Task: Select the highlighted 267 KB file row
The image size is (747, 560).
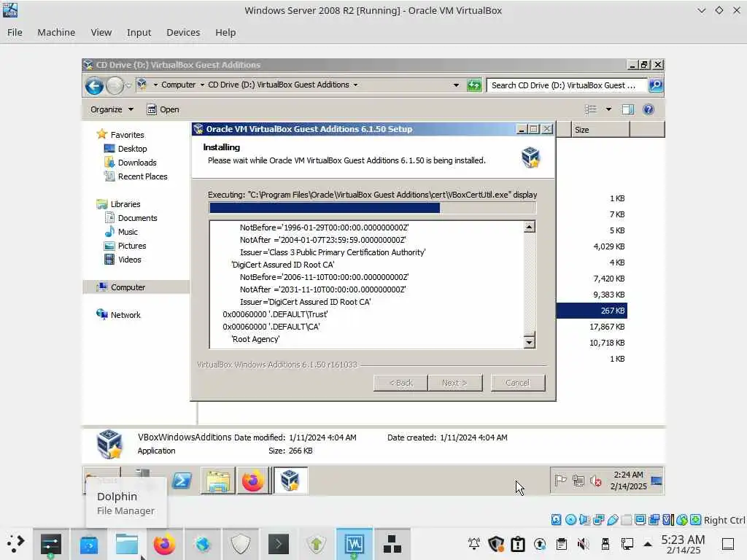Action: point(592,311)
